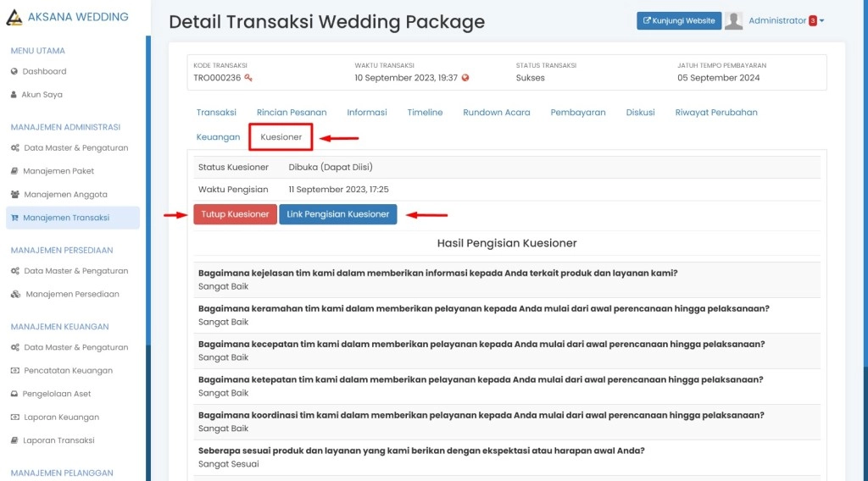The height and width of the screenshot is (481, 868).
Task: Open Dashboard from the sidebar
Action: point(44,71)
